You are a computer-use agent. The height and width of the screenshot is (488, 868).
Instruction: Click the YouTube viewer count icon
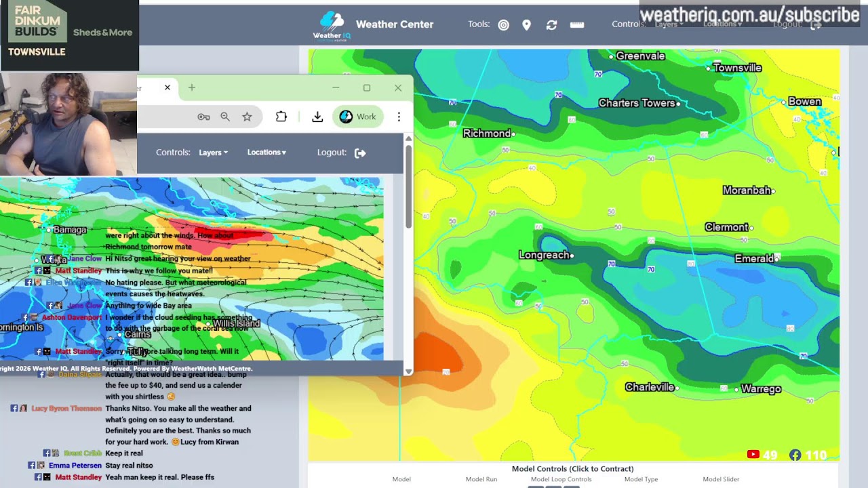[753, 455]
